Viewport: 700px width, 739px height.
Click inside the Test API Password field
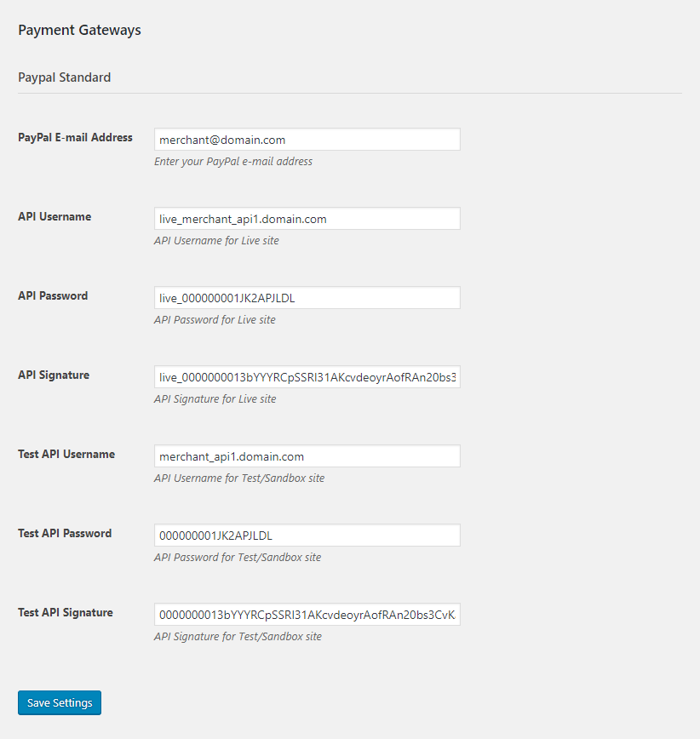[307, 536]
